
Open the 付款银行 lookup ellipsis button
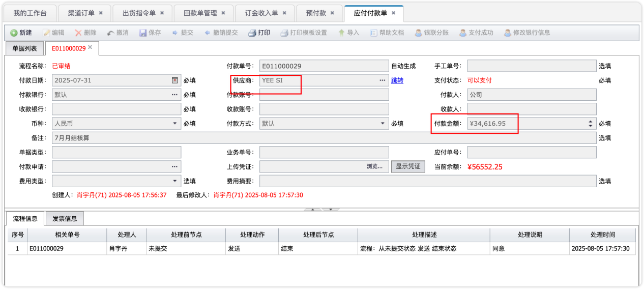click(174, 95)
